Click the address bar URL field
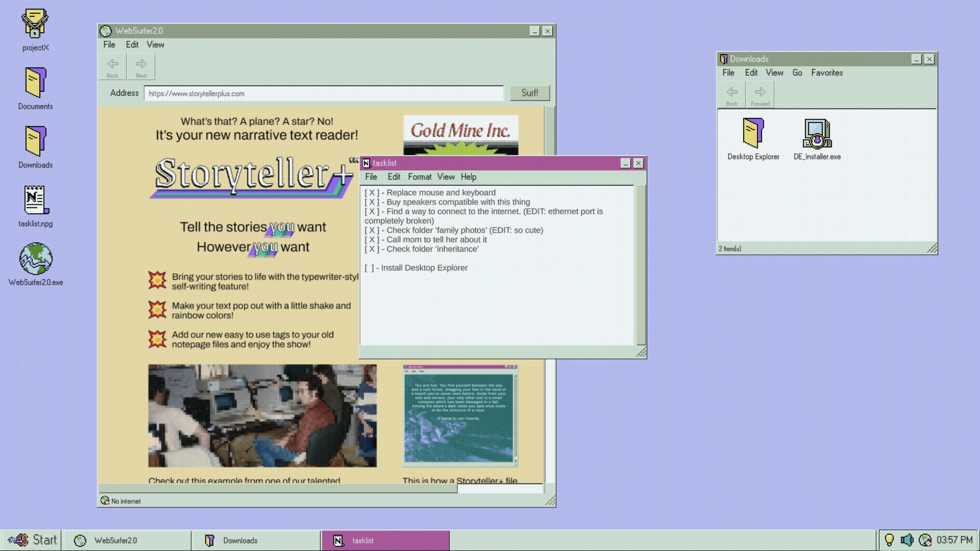 click(x=323, y=93)
